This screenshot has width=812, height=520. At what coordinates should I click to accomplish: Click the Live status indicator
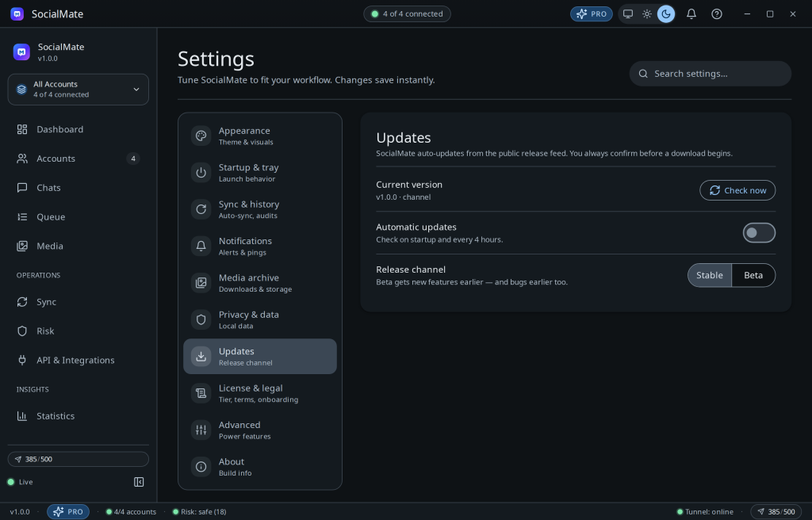[20, 482]
